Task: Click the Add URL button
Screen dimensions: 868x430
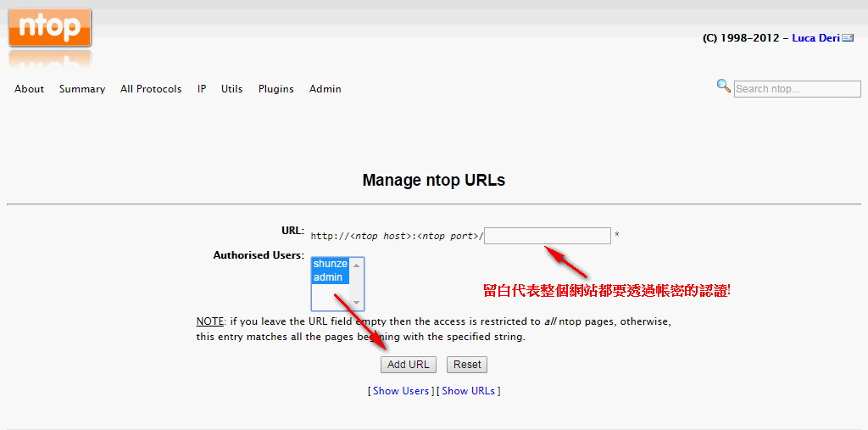Action: click(409, 365)
